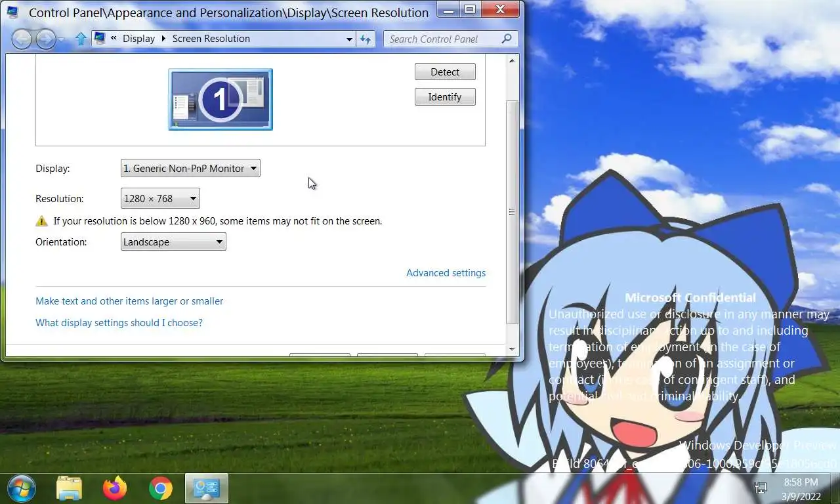Close the Screen Resolution window

[500, 9]
